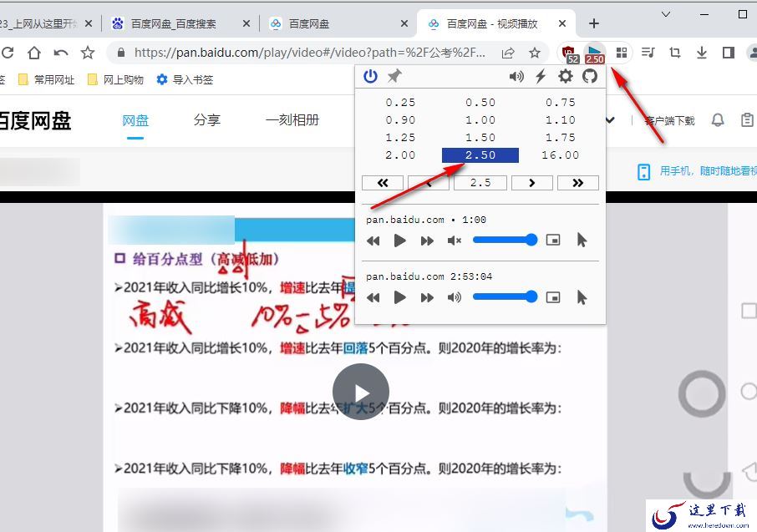Screen dimensions: 757x532
Task: Expand the tab list chevron in title bar
Action: click(666, 14)
